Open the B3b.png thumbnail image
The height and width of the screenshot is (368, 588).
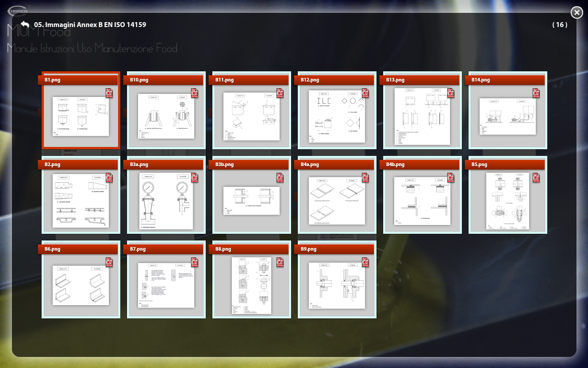coord(251,201)
